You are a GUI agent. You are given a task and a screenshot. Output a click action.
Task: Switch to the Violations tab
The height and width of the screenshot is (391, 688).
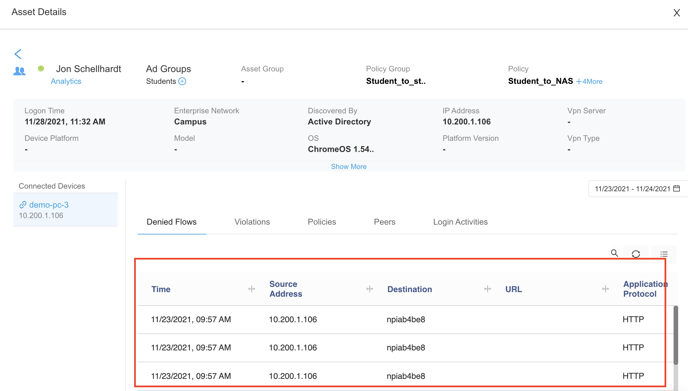[x=252, y=222]
